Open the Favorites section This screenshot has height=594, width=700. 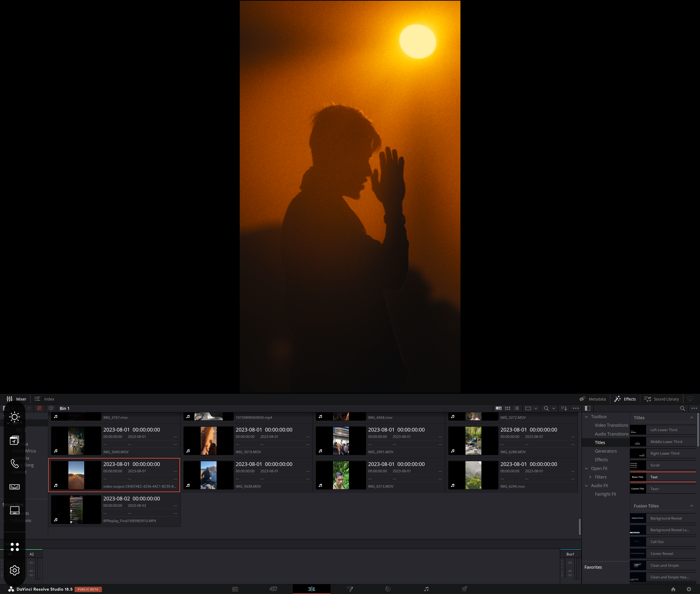click(593, 567)
